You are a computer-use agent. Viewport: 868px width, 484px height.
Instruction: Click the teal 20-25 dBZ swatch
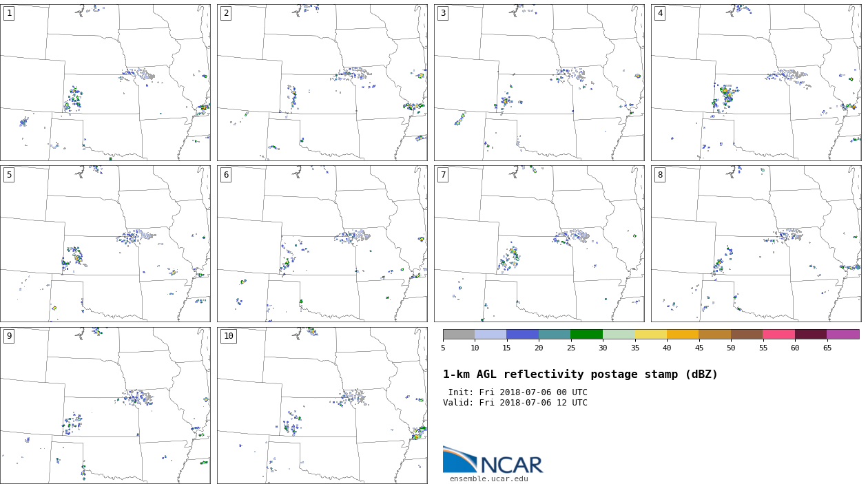click(555, 334)
